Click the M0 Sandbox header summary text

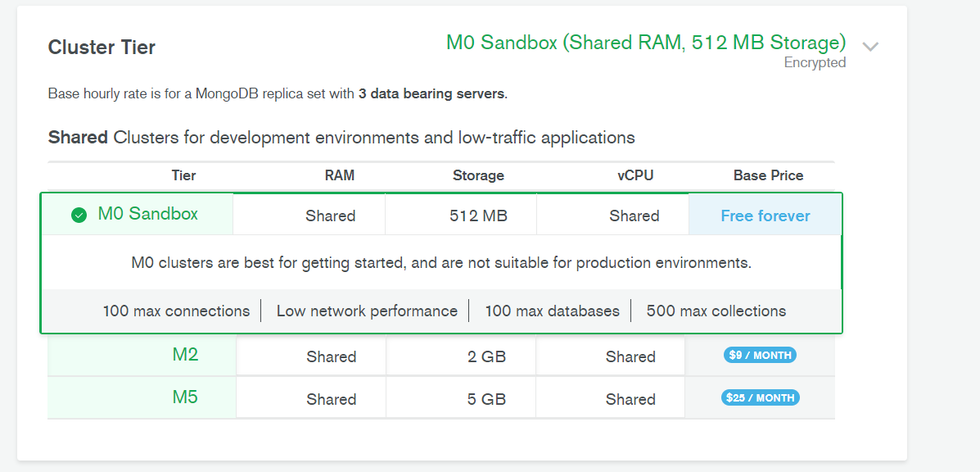coord(646,43)
